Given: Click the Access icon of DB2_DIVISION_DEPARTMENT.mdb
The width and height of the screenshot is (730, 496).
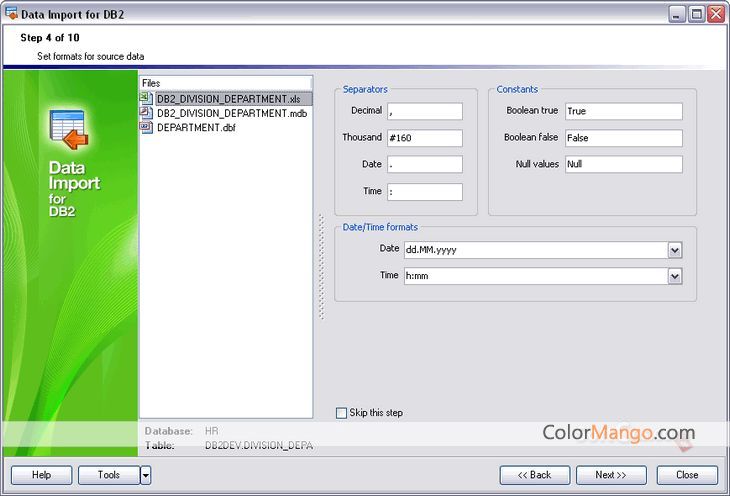Looking at the screenshot, I should pyautogui.click(x=146, y=113).
